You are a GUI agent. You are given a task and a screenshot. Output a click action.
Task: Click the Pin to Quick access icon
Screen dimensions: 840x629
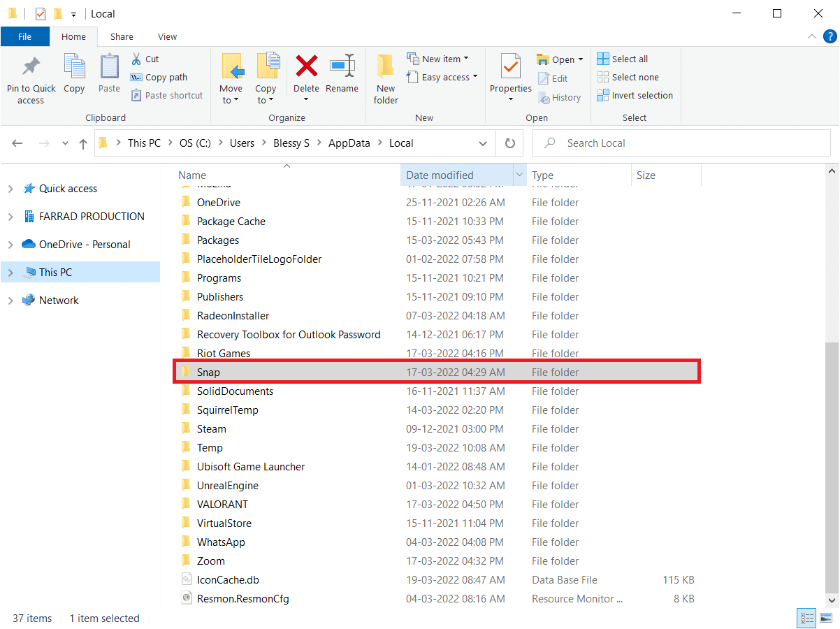coord(31,67)
